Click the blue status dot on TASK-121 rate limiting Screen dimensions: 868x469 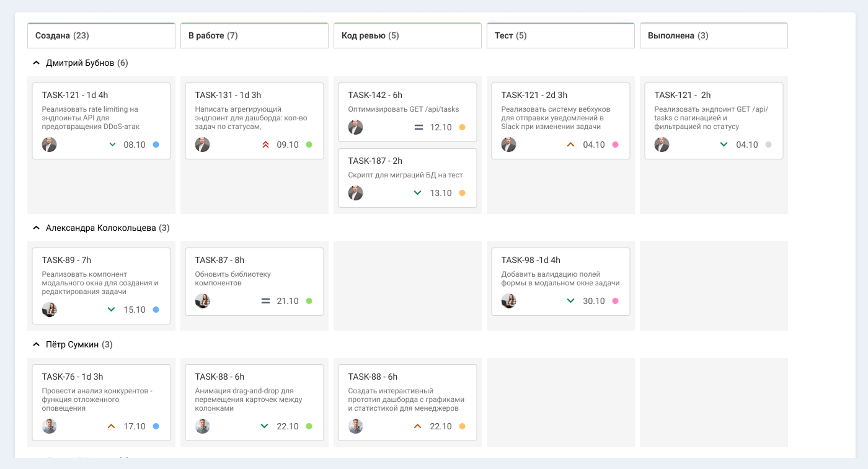tap(156, 145)
